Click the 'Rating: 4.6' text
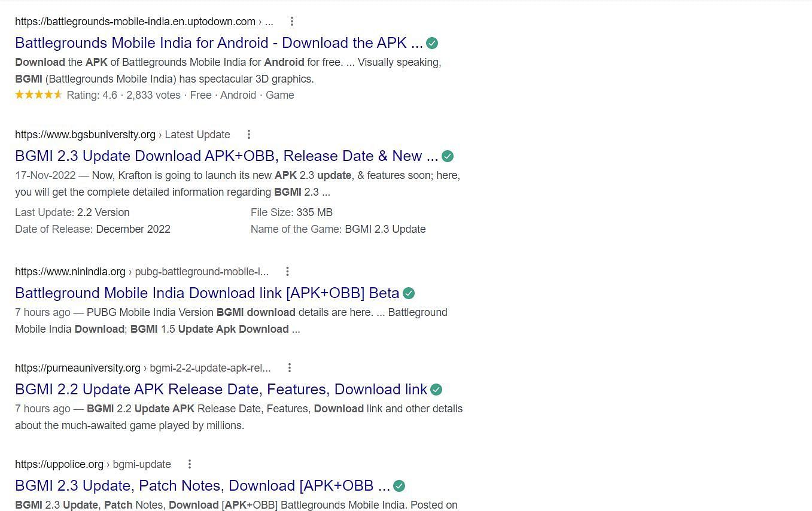Screen dimensions: 812x511 point(92,95)
